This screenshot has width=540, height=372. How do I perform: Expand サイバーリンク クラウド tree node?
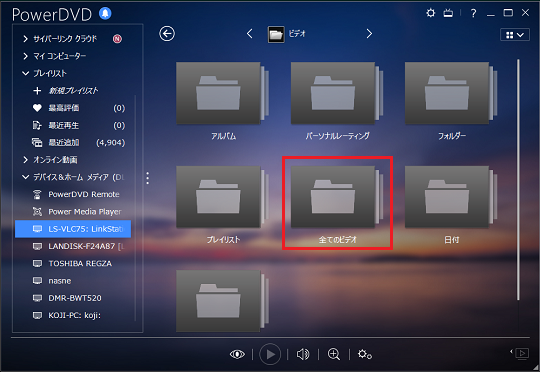click(25, 39)
